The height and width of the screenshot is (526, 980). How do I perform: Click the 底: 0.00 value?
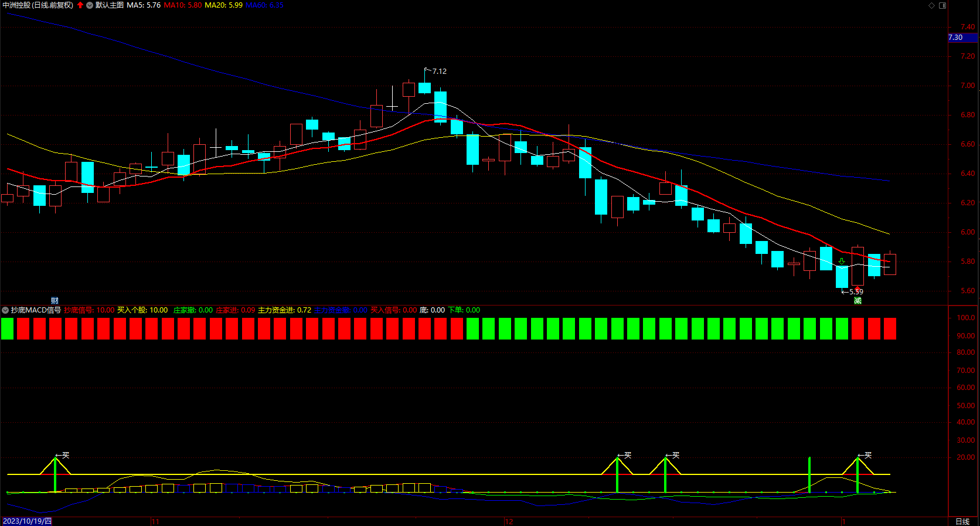click(432, 310)
